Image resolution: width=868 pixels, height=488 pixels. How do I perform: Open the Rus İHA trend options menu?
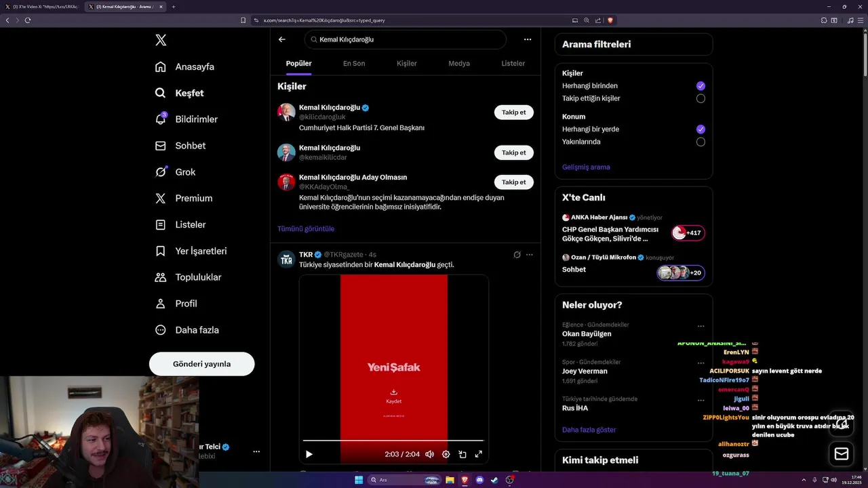[701, 400]
